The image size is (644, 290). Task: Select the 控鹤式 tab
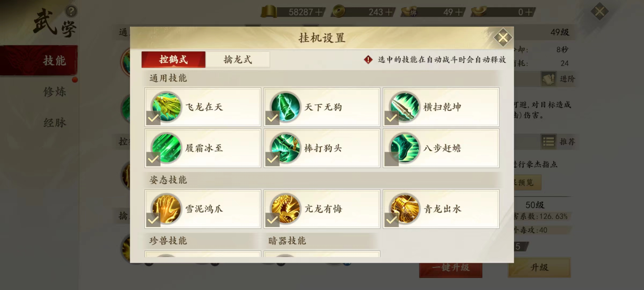point(173,59)
